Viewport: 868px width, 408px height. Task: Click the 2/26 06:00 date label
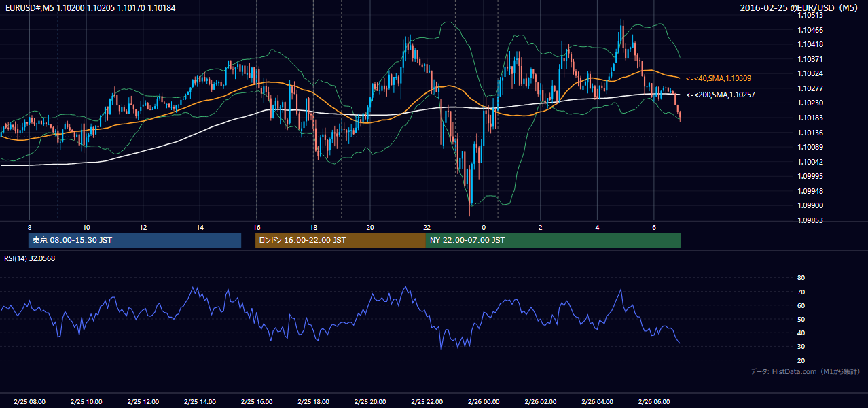pyautogui.click(x=653, y=402)
